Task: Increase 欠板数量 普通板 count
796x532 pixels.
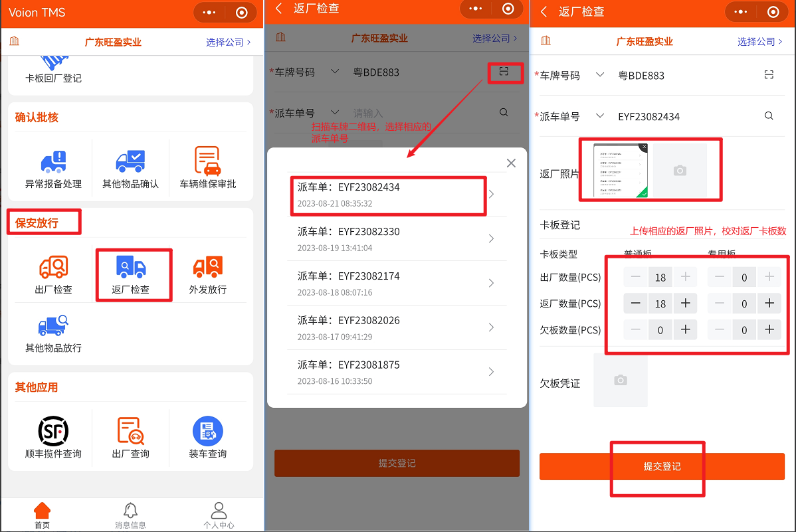Action: click(x=685, y=329)
